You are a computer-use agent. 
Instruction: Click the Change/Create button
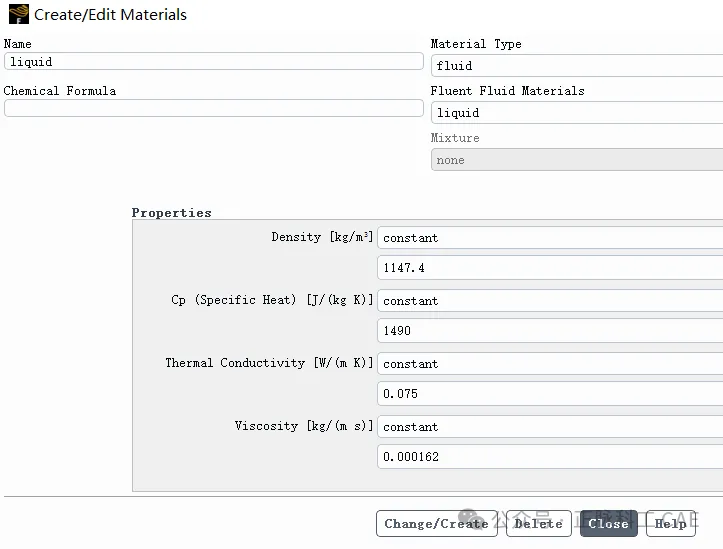(x=437, y=524)
